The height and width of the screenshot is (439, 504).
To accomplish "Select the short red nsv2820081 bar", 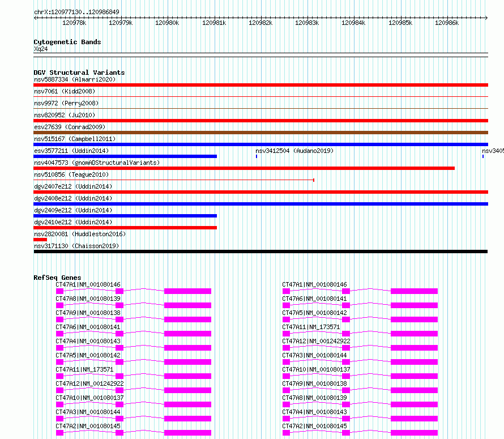I will [x=40, y=240].
